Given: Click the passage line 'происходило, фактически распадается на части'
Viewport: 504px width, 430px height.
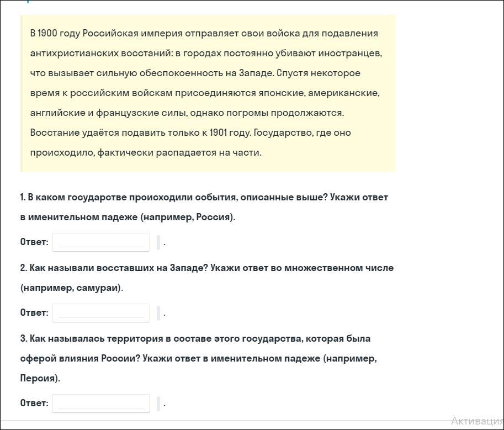Looking at the screenshot, I should tap(146, 153).
